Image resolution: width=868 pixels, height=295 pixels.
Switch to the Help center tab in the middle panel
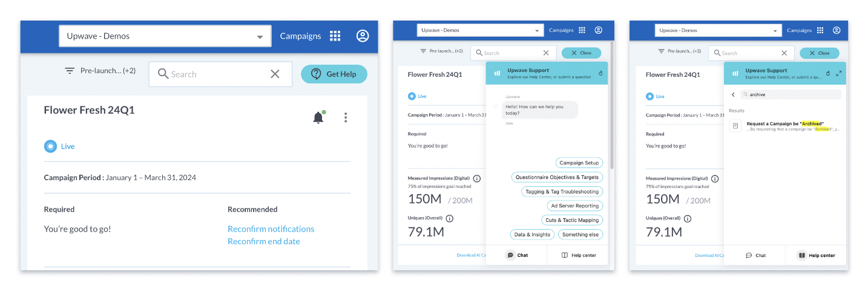click(579, 255)
